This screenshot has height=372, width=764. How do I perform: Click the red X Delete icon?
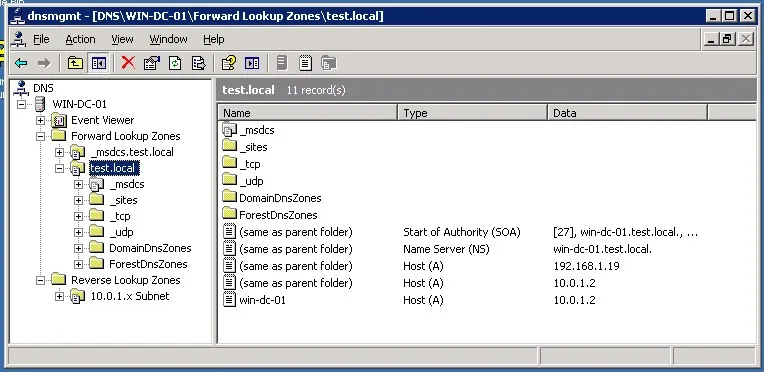tap(128, 62)
